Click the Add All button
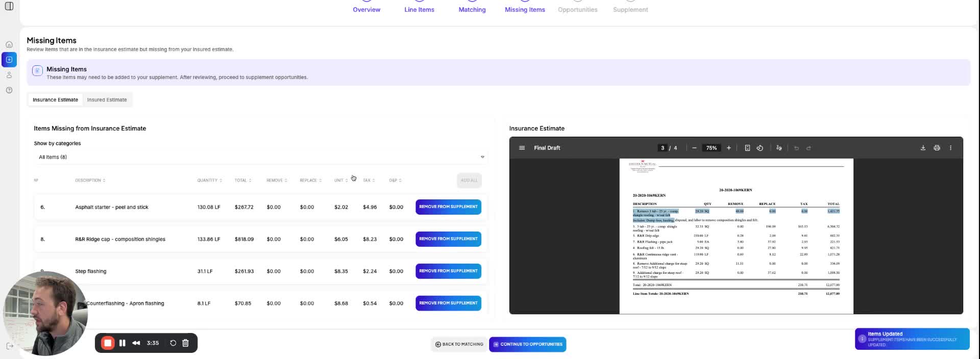 (469, 181)
